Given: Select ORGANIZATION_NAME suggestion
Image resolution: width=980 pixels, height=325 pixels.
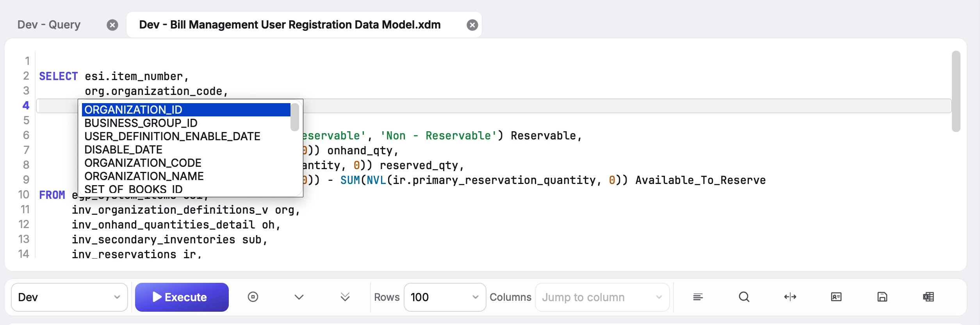Looking at the screenshot, I should (186, 176).
